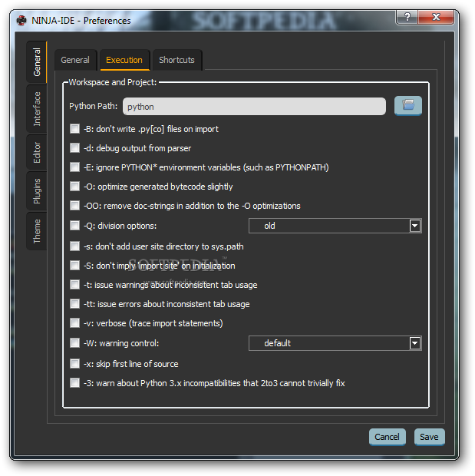Click the Cancel button
This screenshot has height=476, width=475.
[x=387, y=437]
